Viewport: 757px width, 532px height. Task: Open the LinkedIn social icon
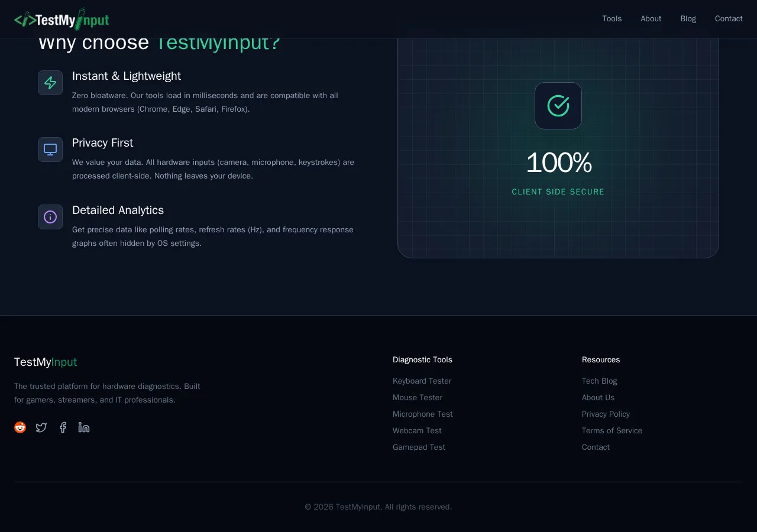click(x=84, y=427)
